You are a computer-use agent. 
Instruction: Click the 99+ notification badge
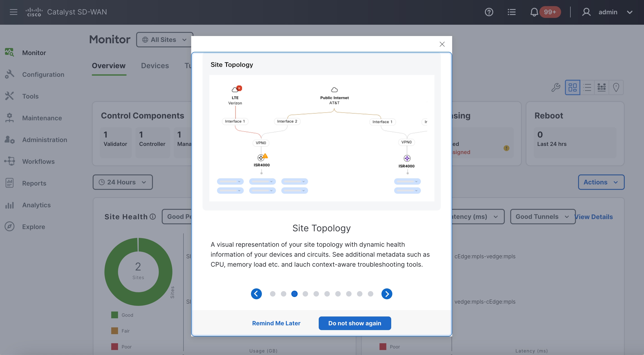tap(550, 12)
